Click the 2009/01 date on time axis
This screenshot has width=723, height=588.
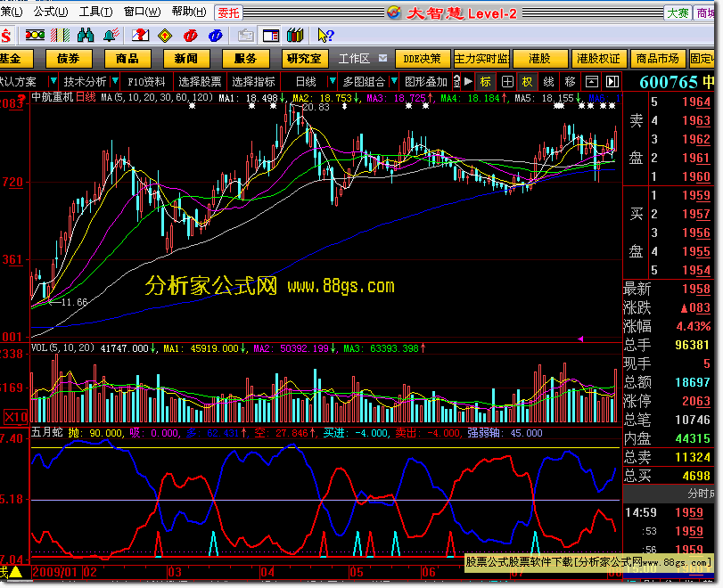(x=55, y=572)
